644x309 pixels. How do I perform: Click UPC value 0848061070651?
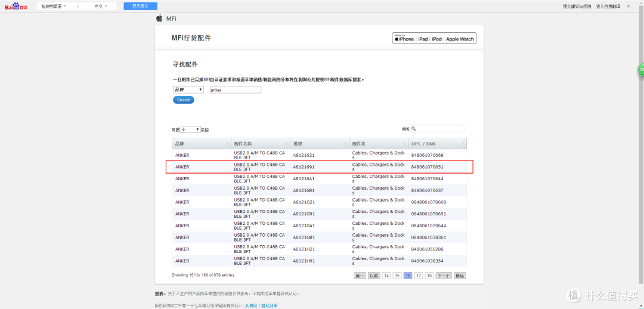(x=428, y=214)
